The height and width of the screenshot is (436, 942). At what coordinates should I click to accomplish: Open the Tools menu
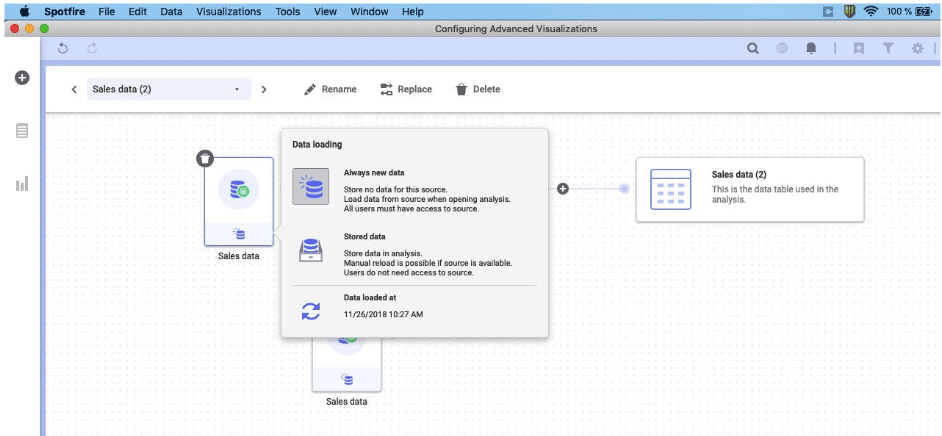[288, 11]
